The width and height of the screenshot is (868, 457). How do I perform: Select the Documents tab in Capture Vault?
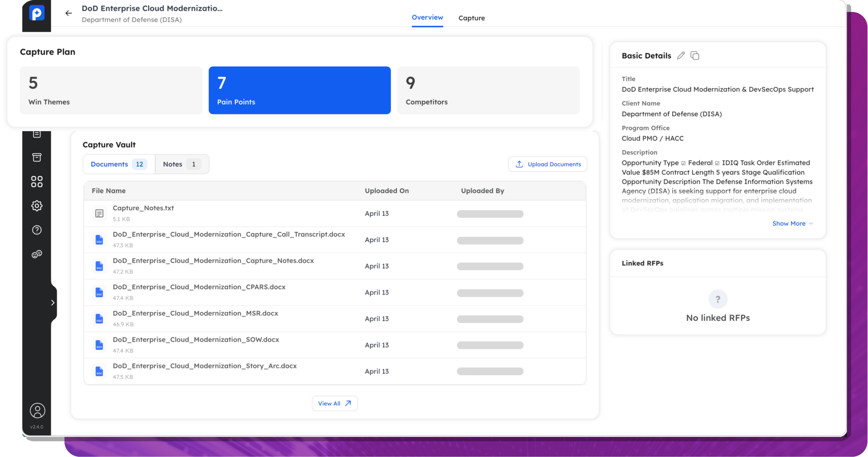click(x=119, y=164)
